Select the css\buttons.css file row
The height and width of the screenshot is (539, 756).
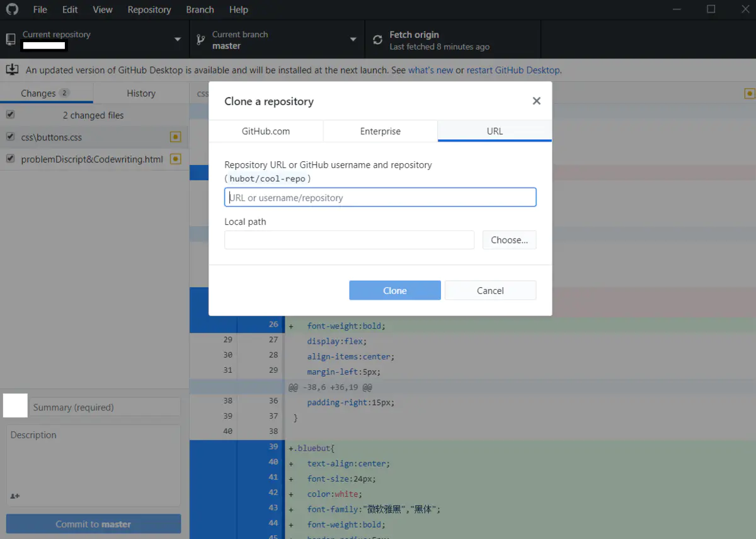click(94, 137)
